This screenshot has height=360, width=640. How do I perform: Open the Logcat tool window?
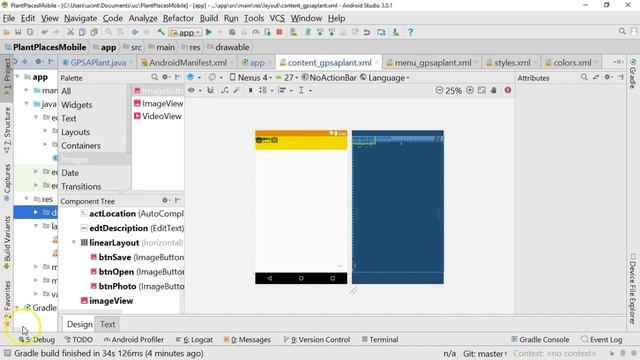click(194, 340)
